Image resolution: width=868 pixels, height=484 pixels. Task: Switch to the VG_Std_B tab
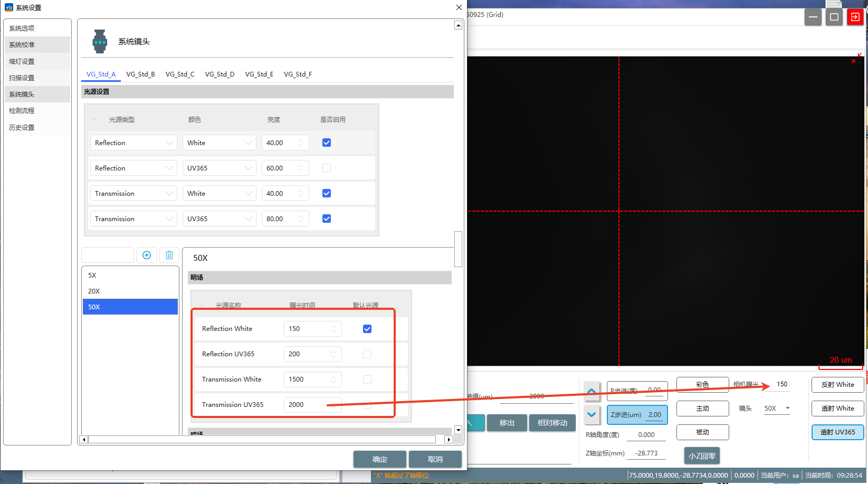pyautogui.click(x=140, y=74)
